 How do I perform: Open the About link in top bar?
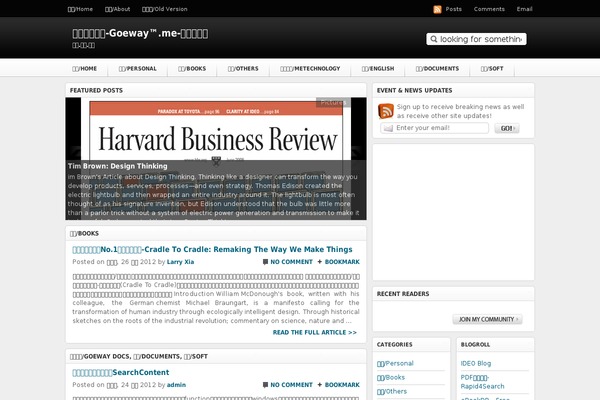[x=117, y=9]
